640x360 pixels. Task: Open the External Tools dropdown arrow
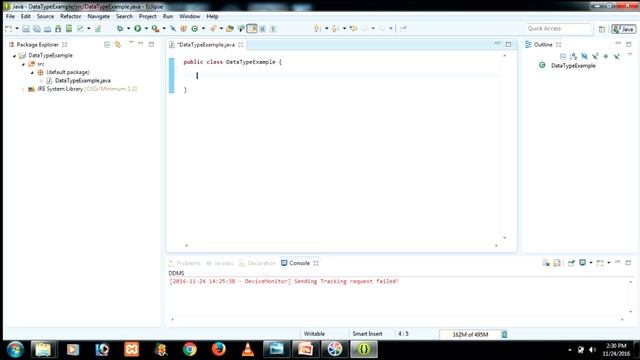pyautogui.click(x=164, y=29)
